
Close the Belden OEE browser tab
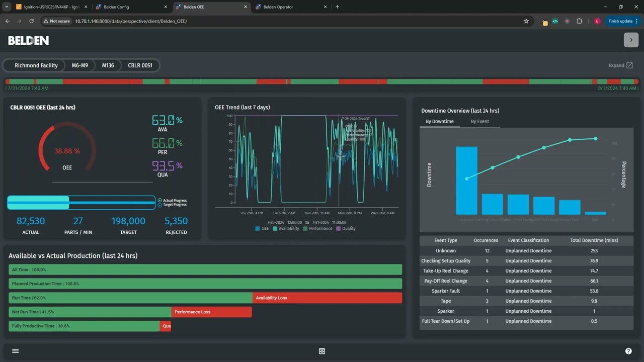coord(246,7)
